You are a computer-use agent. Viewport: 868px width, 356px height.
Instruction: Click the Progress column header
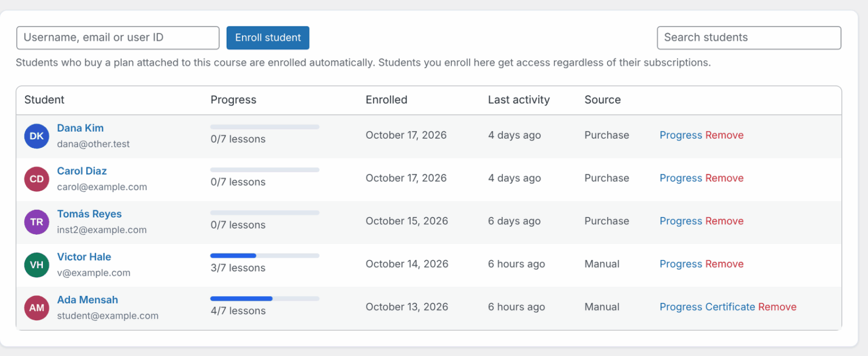[233, 100]
